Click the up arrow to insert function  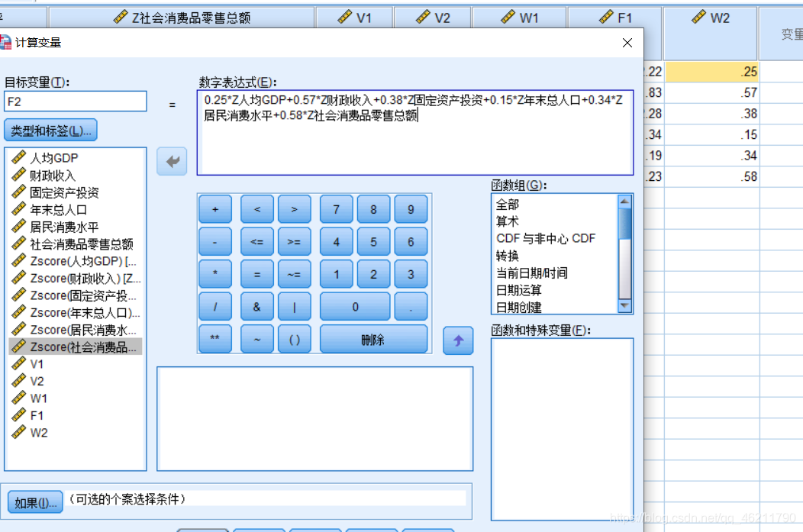(458, 340)
